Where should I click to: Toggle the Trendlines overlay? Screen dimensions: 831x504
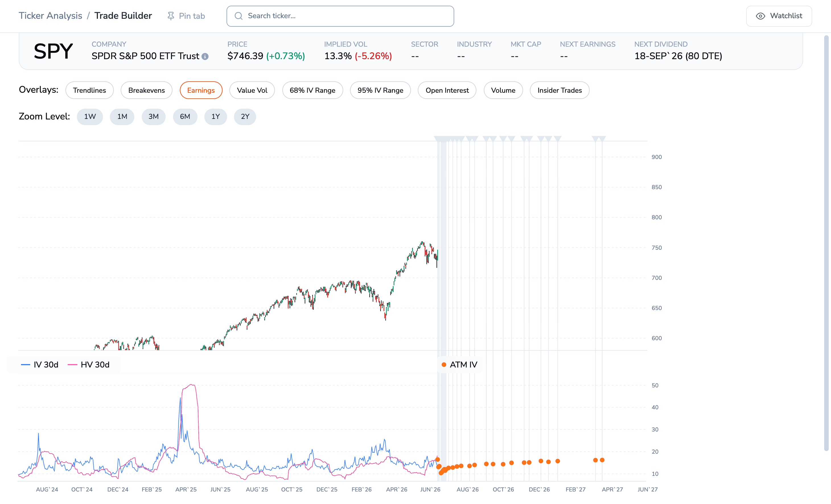[x=89, y=90]
